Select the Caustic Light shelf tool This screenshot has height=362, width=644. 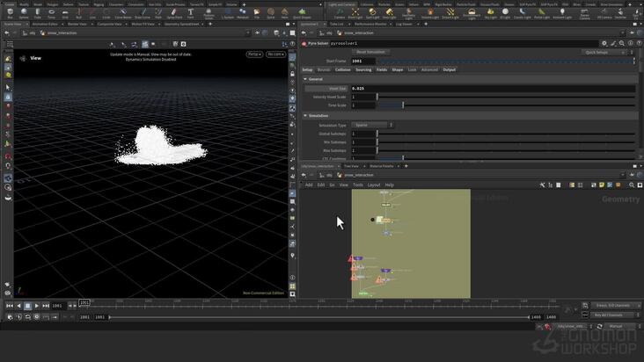click(x=522, y=13)
